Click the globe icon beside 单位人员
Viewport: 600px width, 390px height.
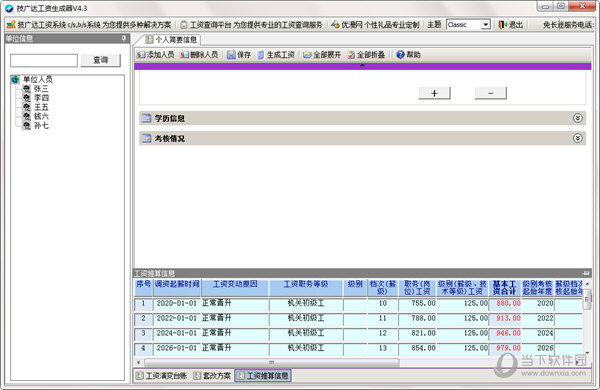(15, 80)
